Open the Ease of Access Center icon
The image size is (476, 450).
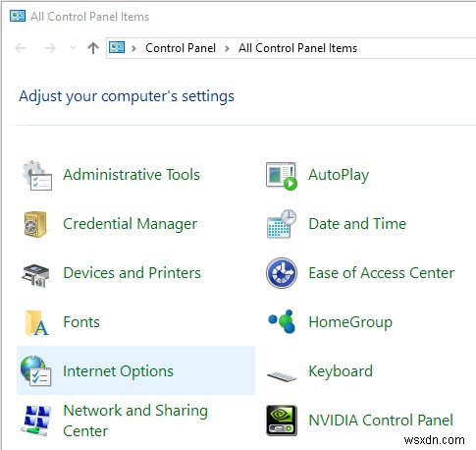click(282, 273)
